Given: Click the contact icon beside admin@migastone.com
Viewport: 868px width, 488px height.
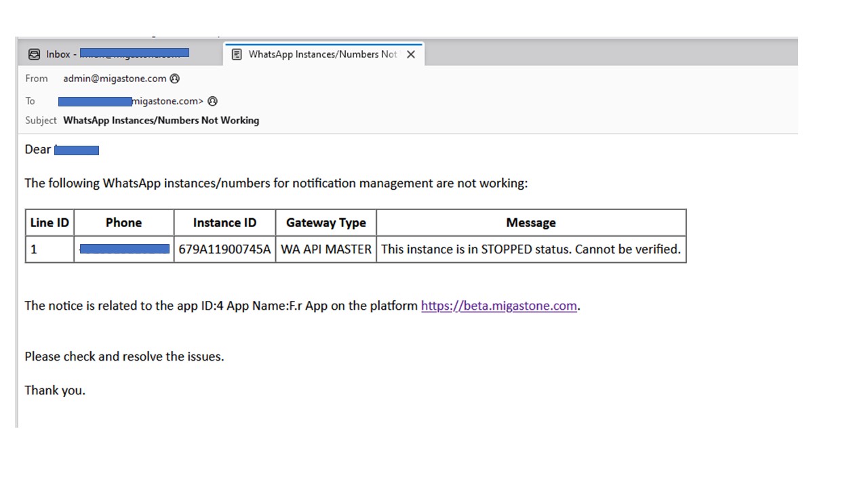Looking at the screenshot, I should 175,79.
